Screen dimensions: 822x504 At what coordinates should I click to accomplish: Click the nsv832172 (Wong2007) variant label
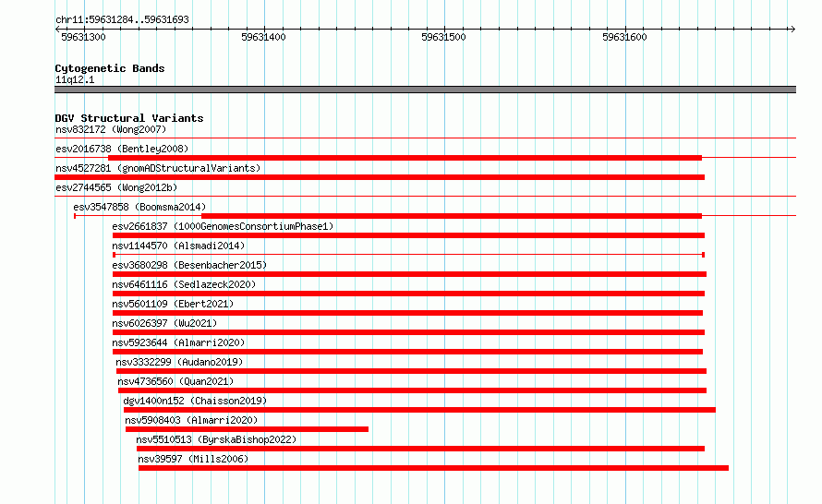(111, 129)
